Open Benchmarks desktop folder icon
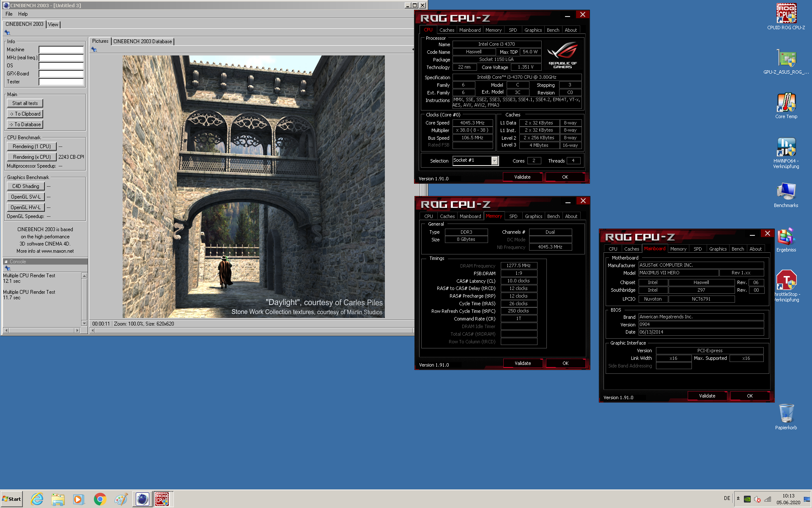812x508 pixels. point(786,195)
